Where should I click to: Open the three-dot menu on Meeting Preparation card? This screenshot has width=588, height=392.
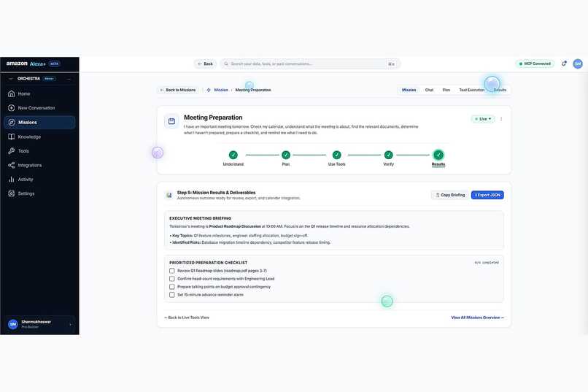[x=501, y=119]
